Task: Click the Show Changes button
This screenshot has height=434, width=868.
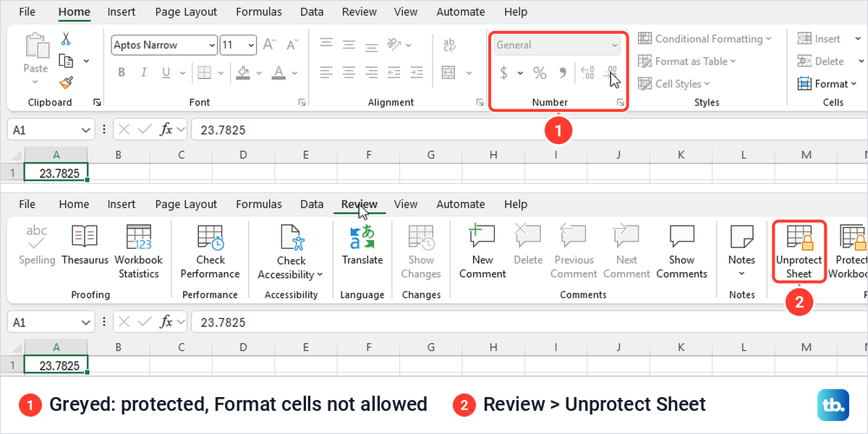Action: pos(421,252)
